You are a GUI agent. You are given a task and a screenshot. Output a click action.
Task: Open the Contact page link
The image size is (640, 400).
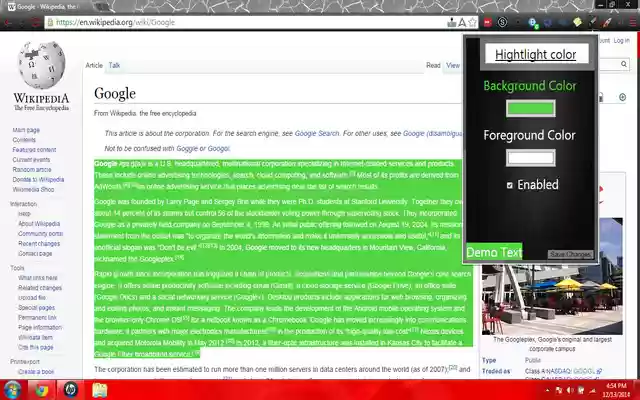(x=35, y=253)
